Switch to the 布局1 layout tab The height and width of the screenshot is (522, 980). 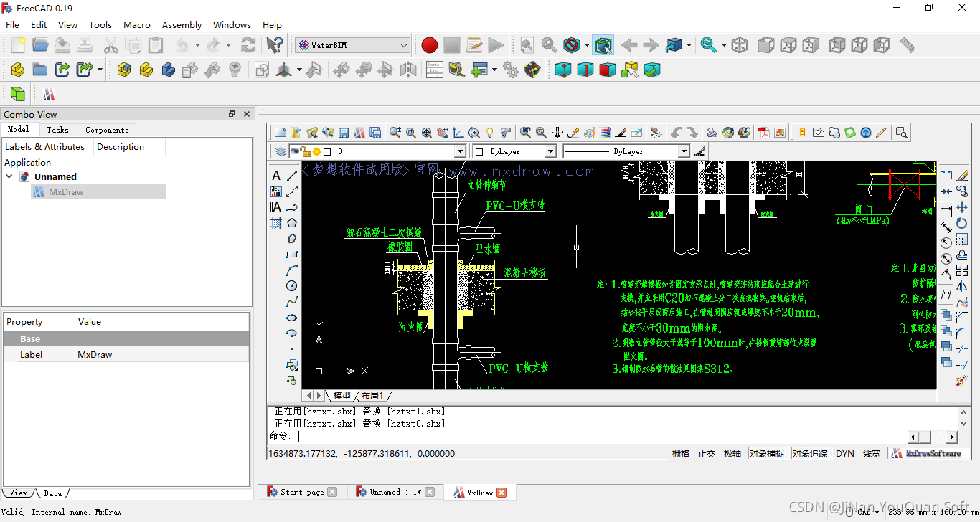coord(372,395)
